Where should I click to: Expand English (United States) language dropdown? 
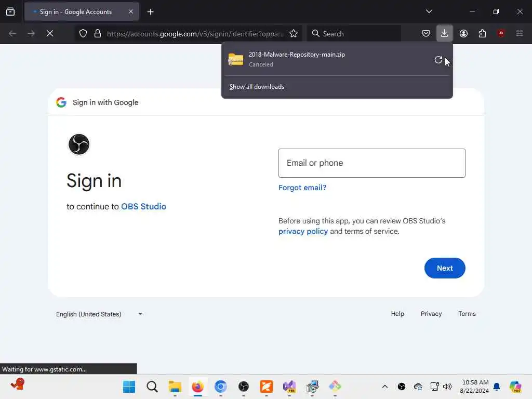[x=99, y=314]
